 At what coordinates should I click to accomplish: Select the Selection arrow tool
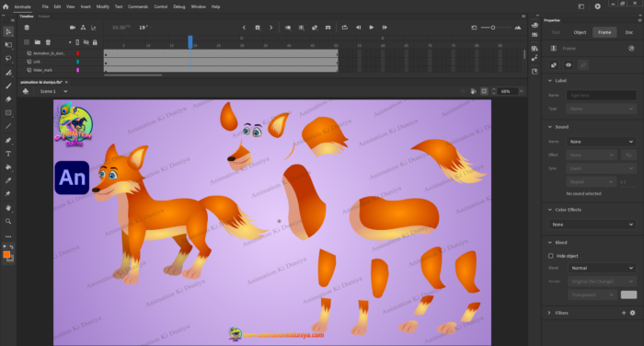[8, 31]
